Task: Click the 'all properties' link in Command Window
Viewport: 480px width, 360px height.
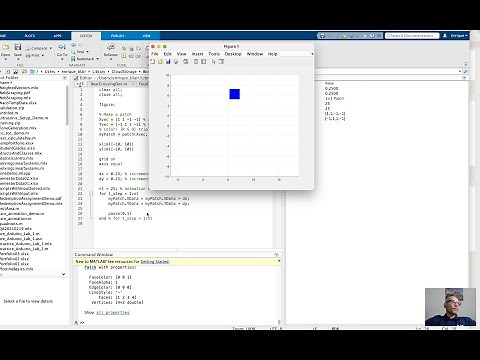Action: (112, 312)
